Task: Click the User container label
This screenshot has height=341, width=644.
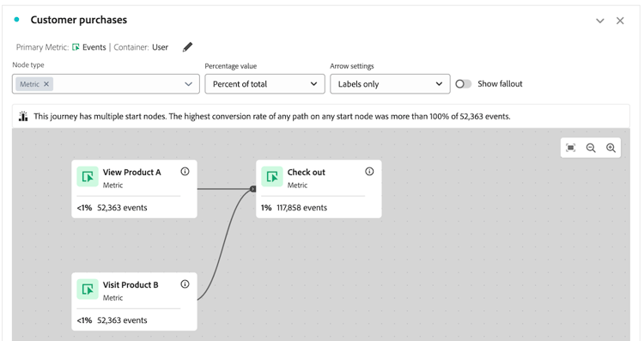Action: tap(161, 47)
